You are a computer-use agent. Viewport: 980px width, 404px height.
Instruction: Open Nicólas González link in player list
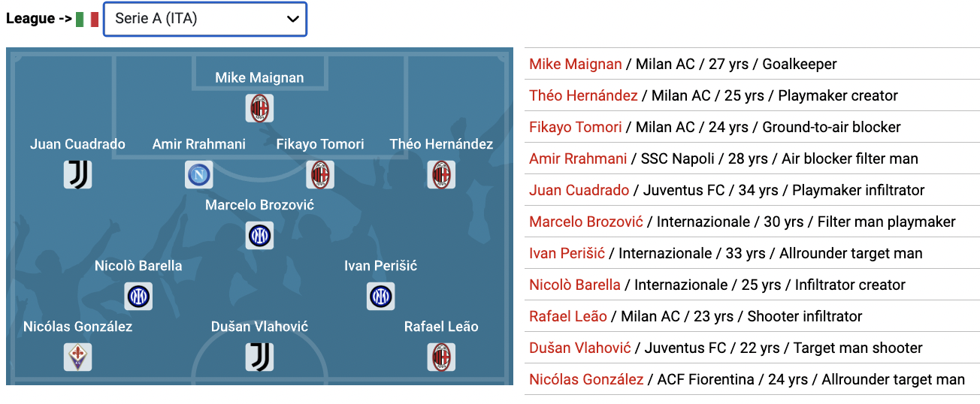(x=586, y=379)
